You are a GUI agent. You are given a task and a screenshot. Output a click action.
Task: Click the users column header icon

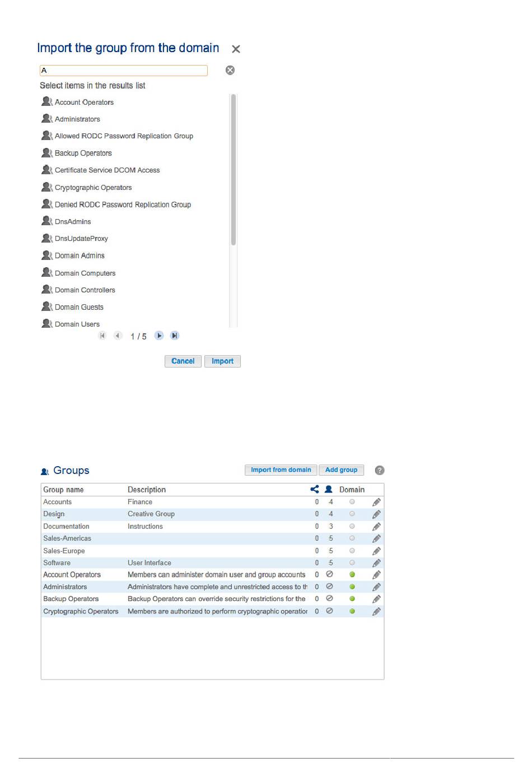[329, 489]
